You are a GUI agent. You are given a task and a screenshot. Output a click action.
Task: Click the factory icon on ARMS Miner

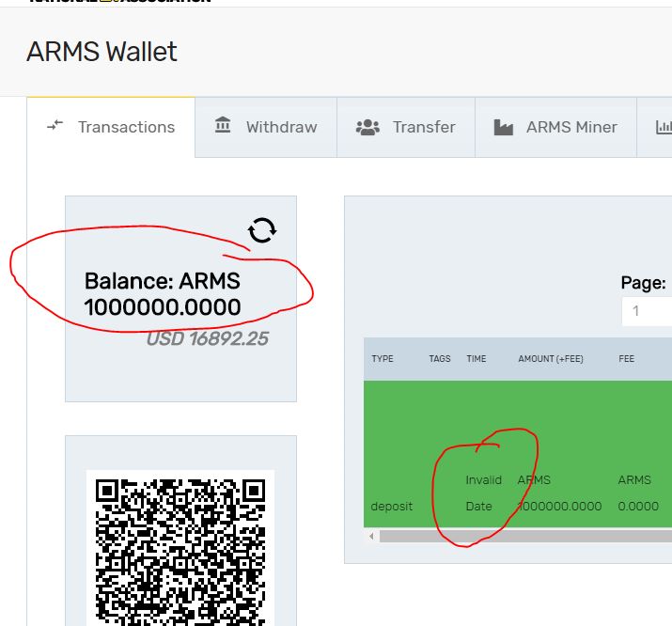coord(504,127)
